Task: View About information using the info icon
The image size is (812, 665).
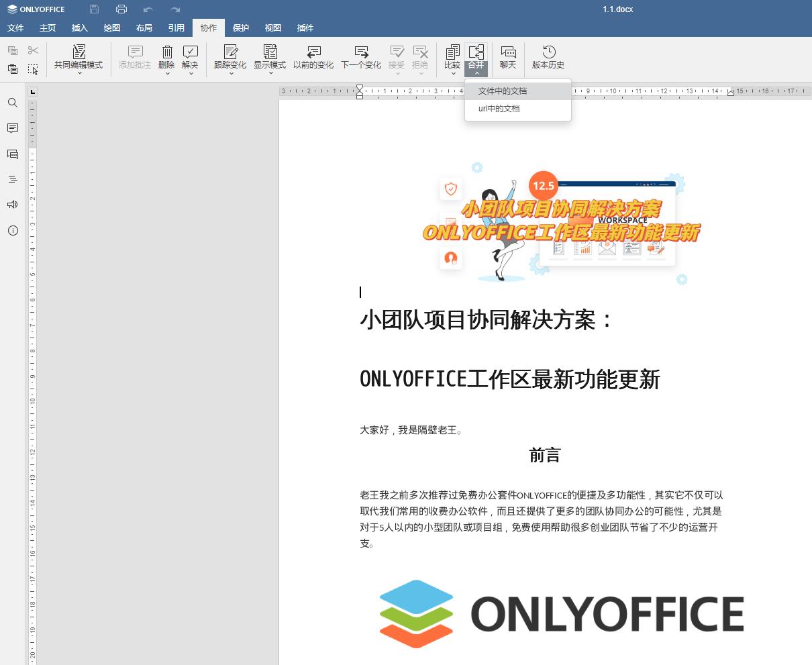Action: click(12, 230)
